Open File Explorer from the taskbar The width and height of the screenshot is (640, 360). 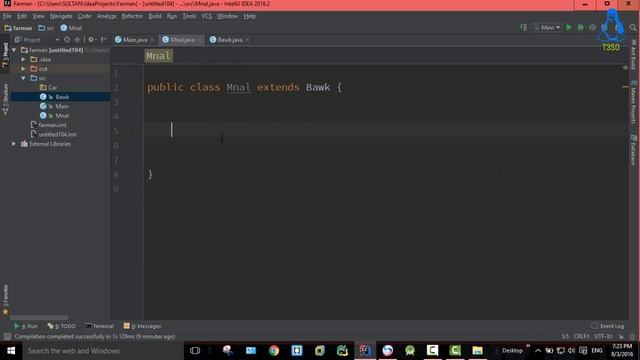click(477, 350)
